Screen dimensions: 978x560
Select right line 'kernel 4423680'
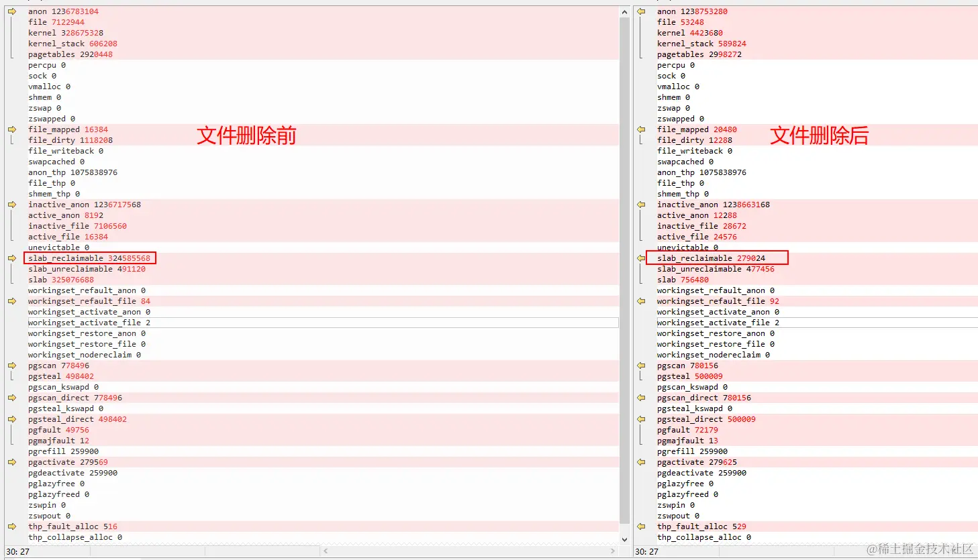pos(690,33)
